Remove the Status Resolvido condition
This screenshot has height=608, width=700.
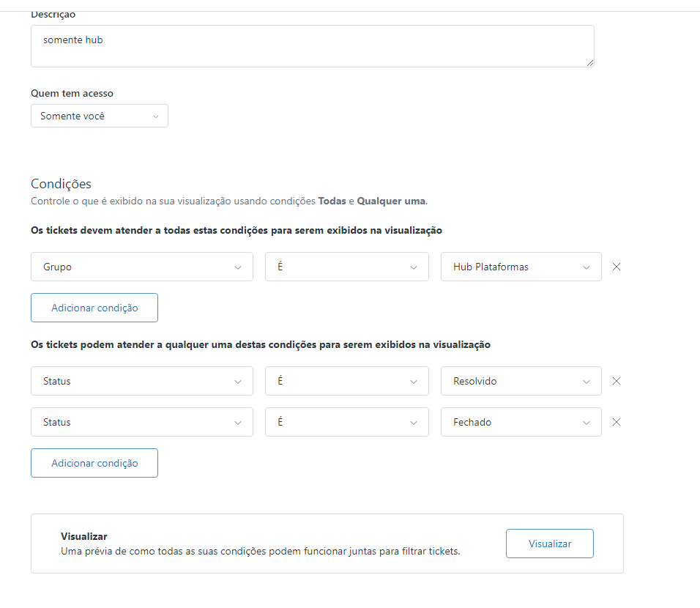(x=617, y=381)
